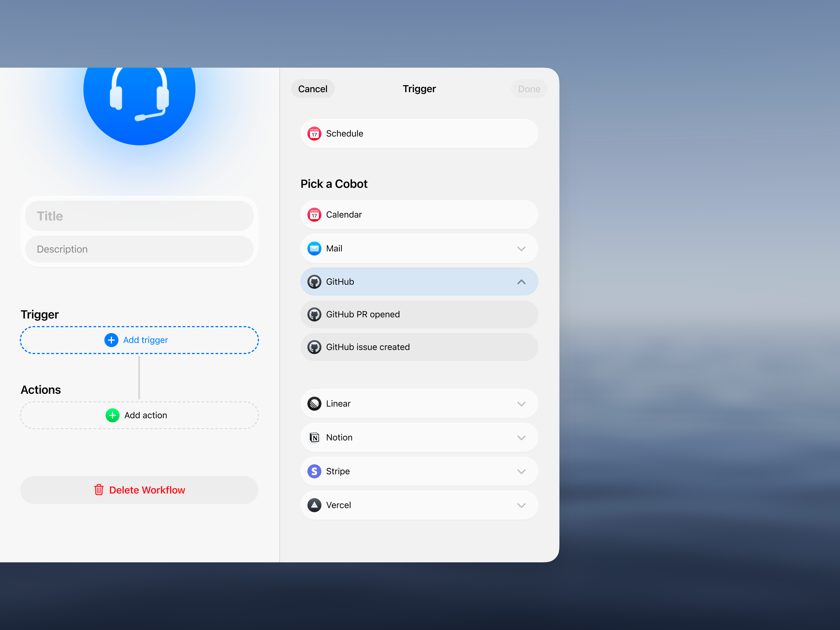Click the Notion logo icon
This screenshot has height=630, width=840.
click(314, 437)
